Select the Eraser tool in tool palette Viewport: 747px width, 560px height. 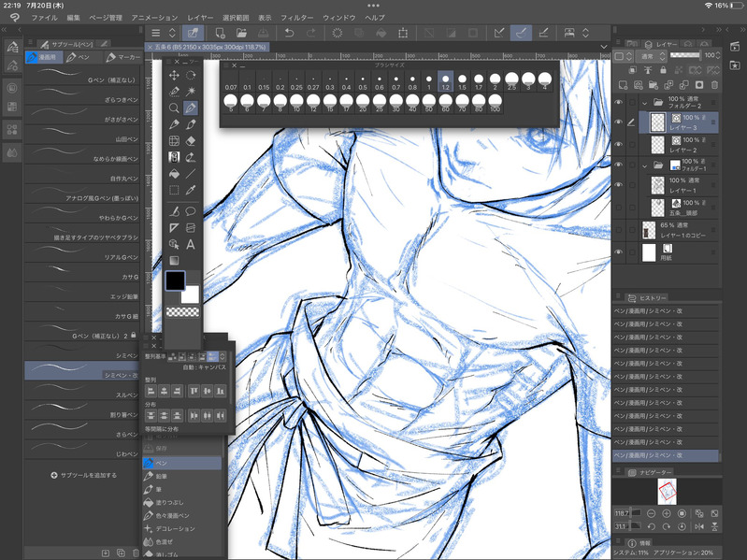191,141
